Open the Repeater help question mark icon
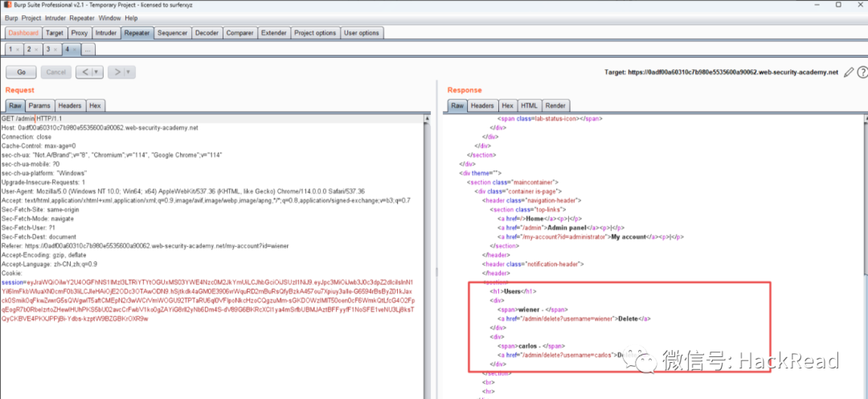Viewport: 868px width, 399px height. click(862, 72)
